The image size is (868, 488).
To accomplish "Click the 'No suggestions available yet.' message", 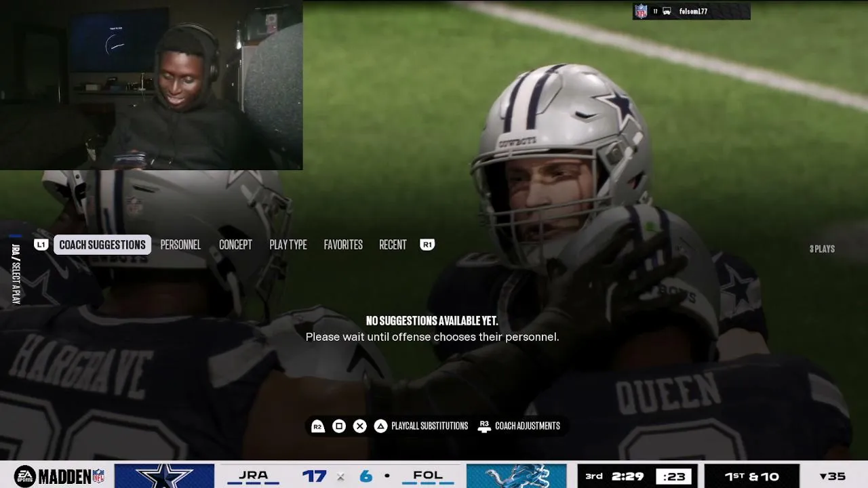I will point(432,321).
